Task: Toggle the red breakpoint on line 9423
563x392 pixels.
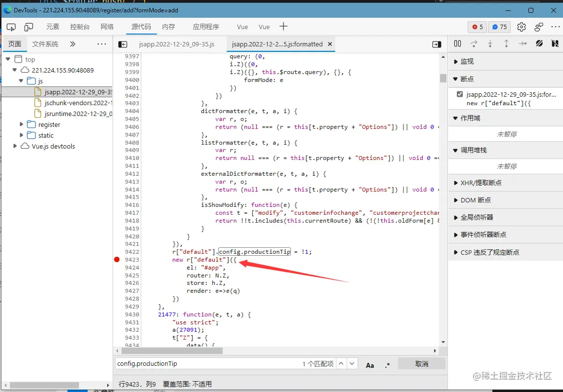Action: click(x=117, y=260)
